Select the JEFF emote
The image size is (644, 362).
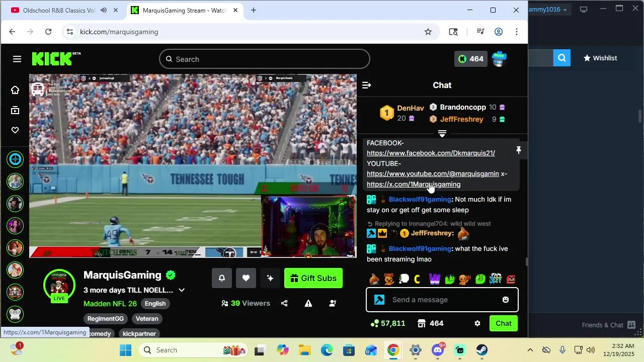496,279
